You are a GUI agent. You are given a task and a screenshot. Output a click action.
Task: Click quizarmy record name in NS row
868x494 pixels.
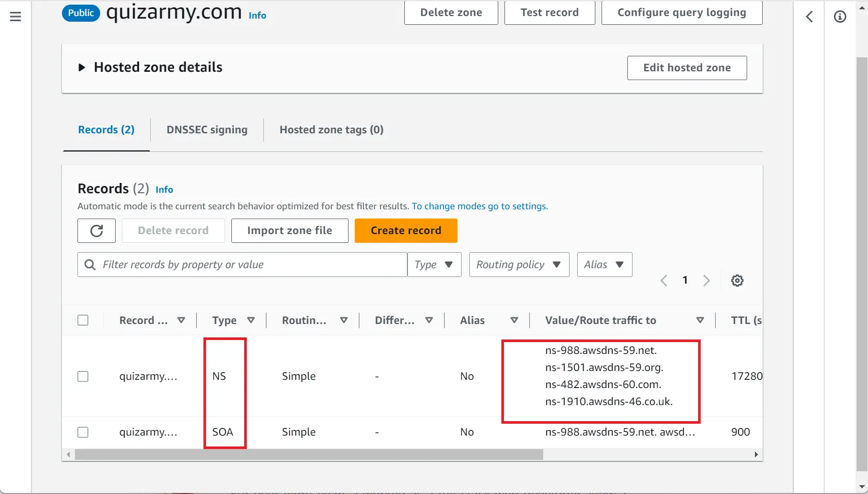148,376
